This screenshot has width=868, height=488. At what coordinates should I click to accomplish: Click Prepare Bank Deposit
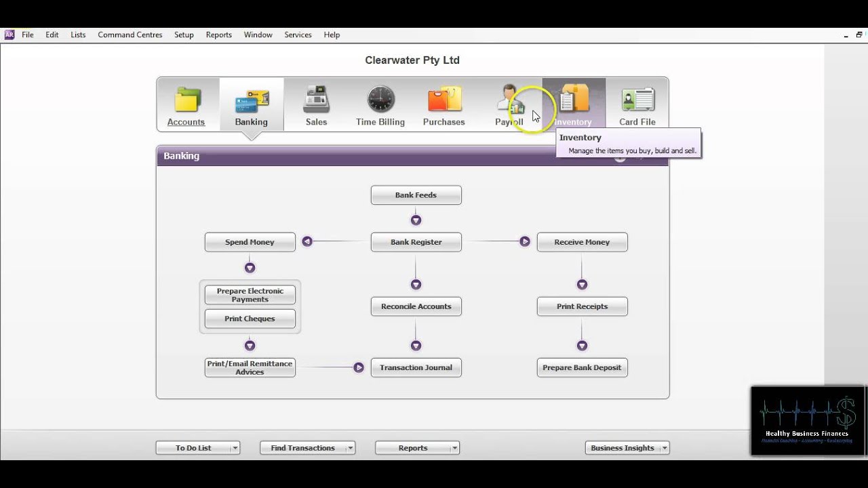(583, 367)
